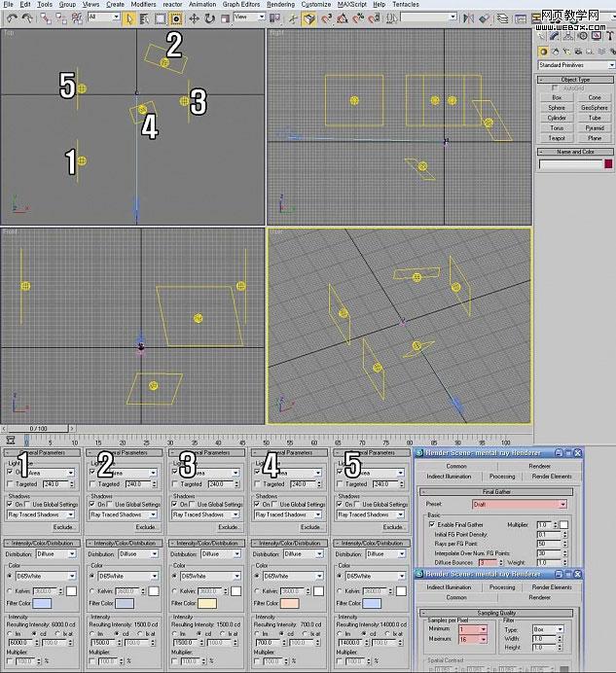
Task: Collapse the Sampling Quality rollout
Action: point(496,613)
